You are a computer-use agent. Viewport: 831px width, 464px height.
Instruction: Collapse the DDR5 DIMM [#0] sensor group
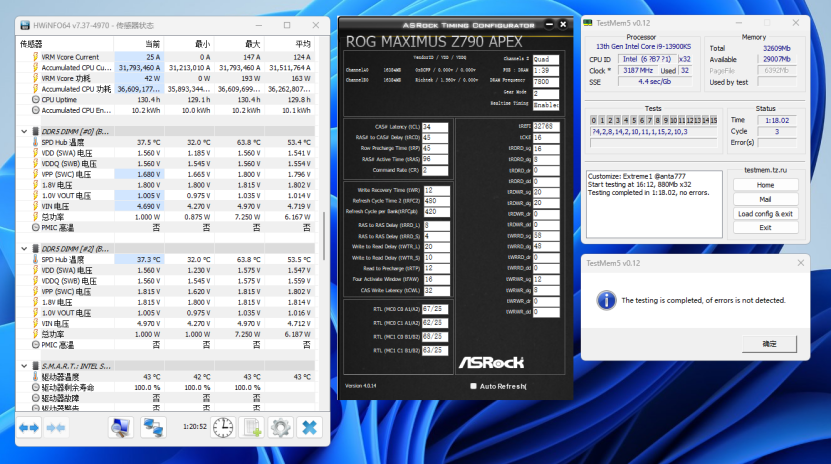(24, 131)
